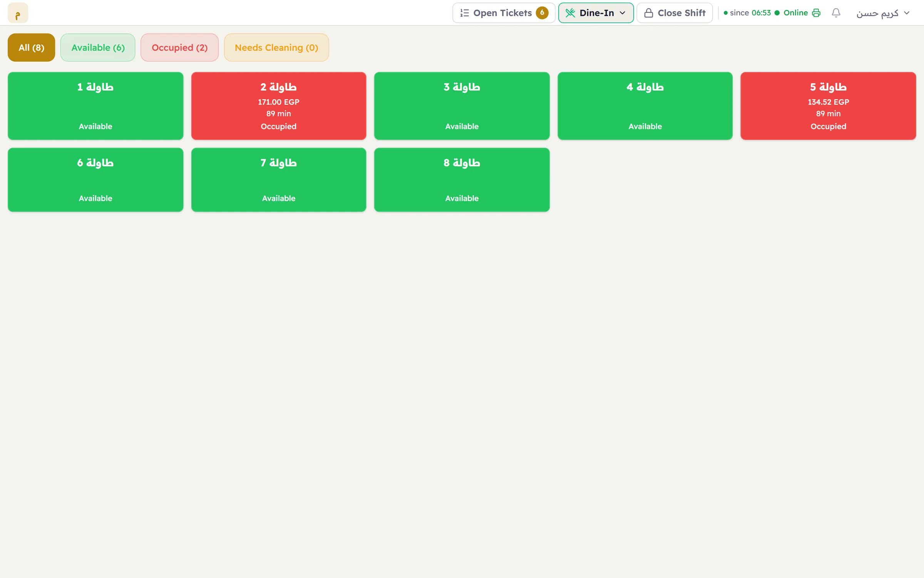Click the app logo in top-left corner
924x578 pixels.
18,13
